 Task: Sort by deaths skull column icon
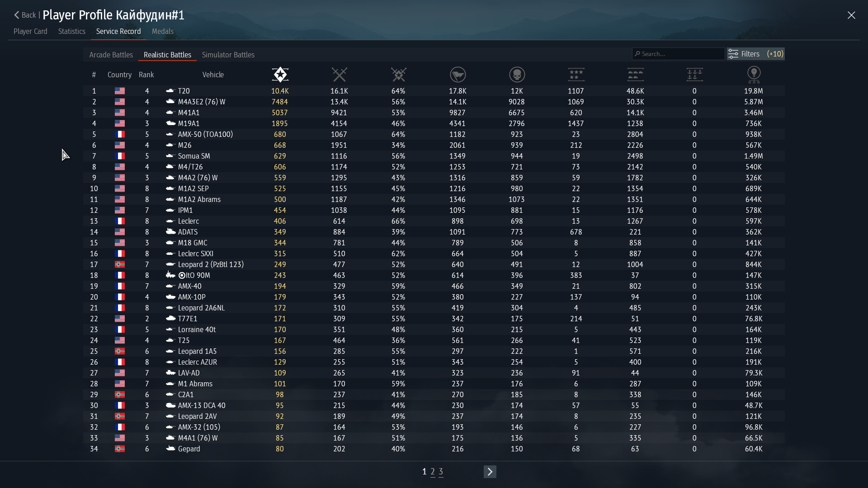click(517, 75)
